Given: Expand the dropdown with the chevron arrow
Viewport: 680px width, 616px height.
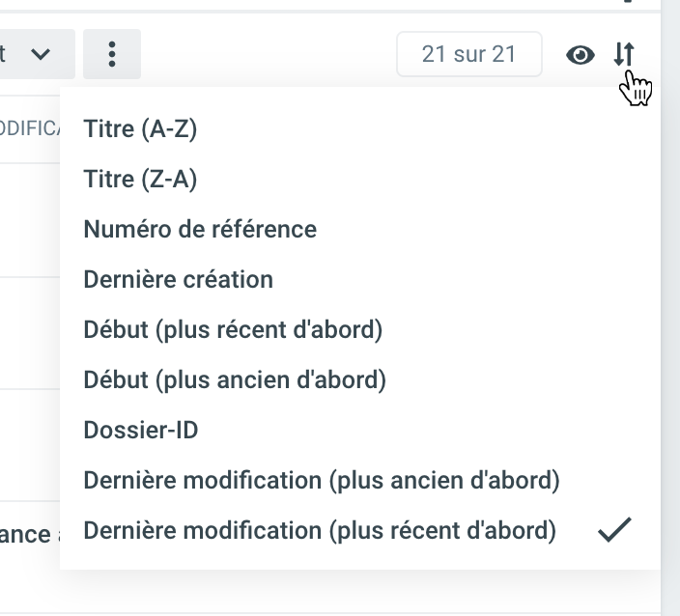Looking at the screenshot, I should 38,54.
